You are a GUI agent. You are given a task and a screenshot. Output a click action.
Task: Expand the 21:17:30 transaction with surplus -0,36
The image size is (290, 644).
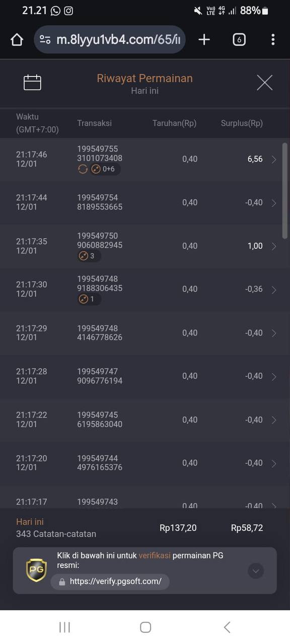(x=145, y=289)
